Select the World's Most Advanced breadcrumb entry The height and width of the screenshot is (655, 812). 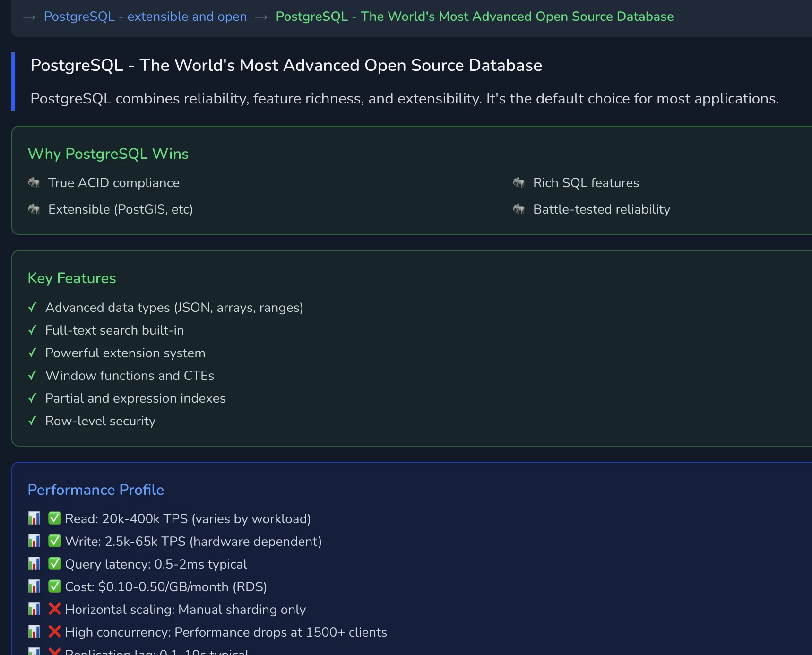(475, 17)
